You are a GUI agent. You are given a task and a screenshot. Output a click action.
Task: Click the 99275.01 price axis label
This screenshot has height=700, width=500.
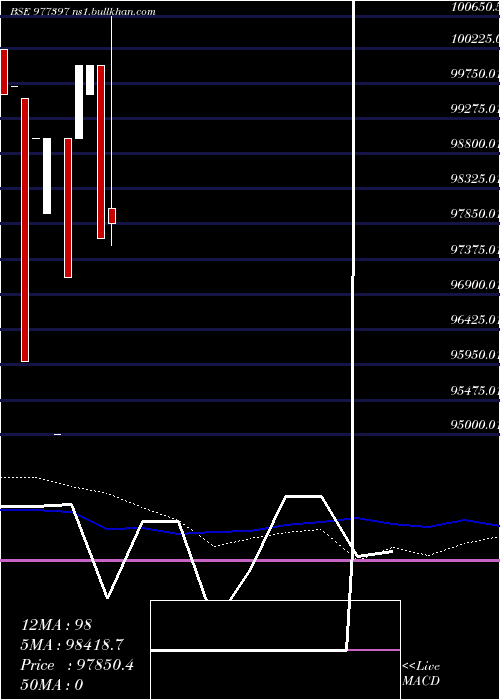(475, 109)
